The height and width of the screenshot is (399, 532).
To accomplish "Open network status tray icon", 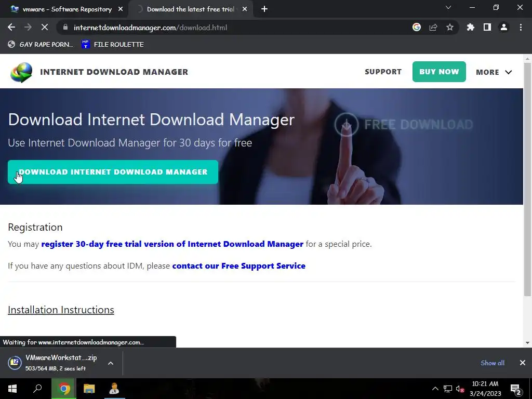I will 448,389.
